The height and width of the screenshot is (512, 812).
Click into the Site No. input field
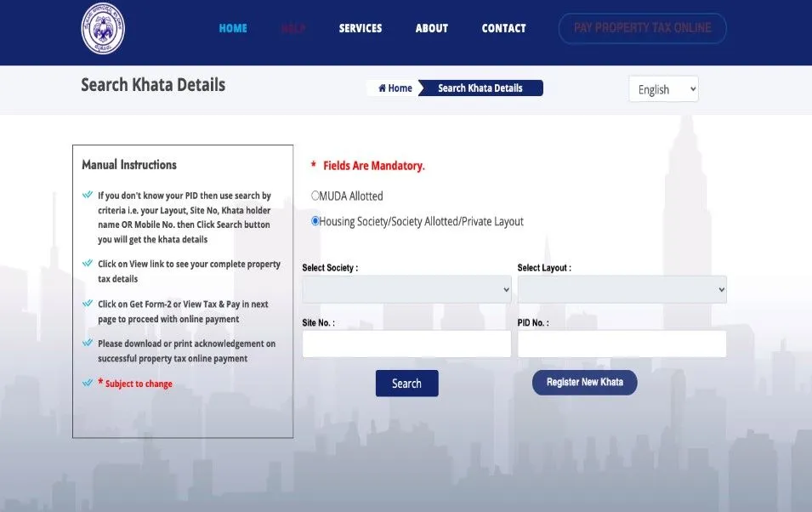pyautogui.click(x=406, y=344)
